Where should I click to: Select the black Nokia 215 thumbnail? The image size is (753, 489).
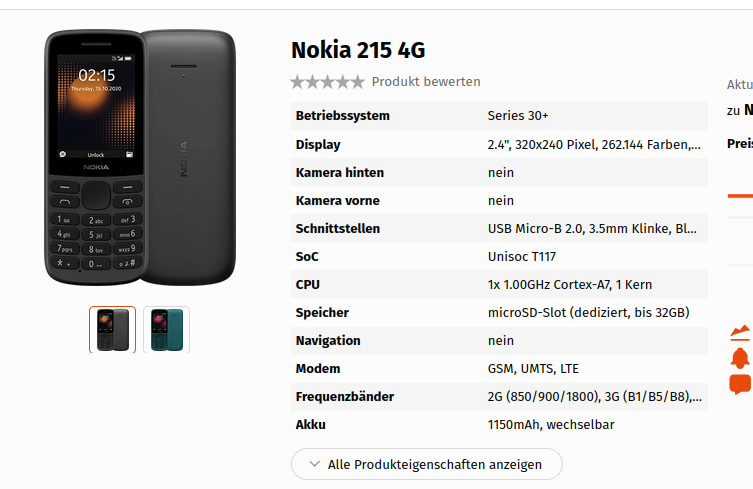point(112,330)
